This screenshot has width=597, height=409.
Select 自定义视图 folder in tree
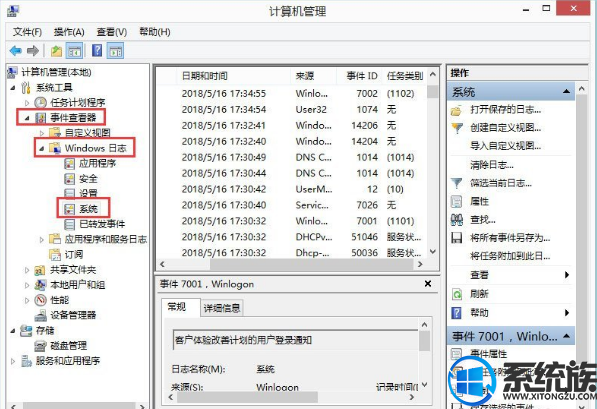(87, 133)
